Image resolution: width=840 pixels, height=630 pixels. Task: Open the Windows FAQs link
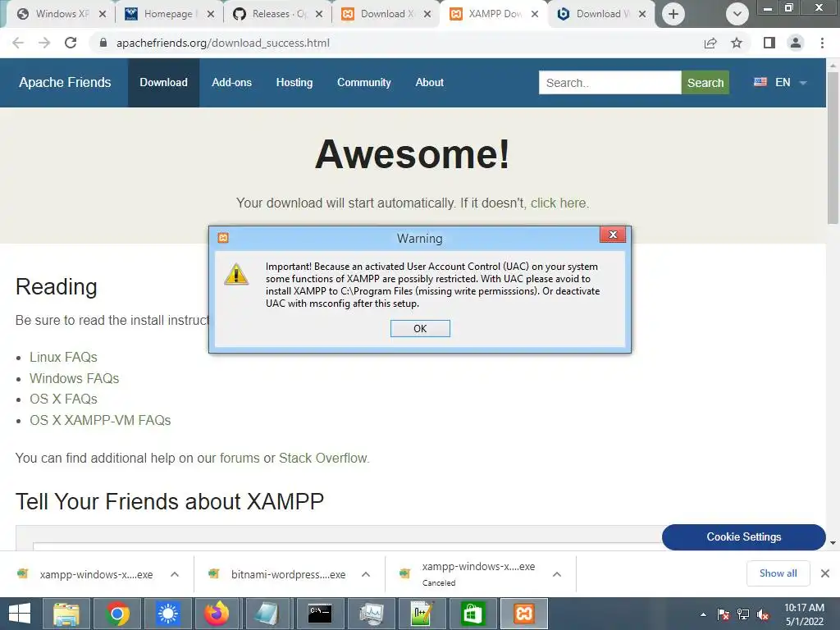point(74,378)
